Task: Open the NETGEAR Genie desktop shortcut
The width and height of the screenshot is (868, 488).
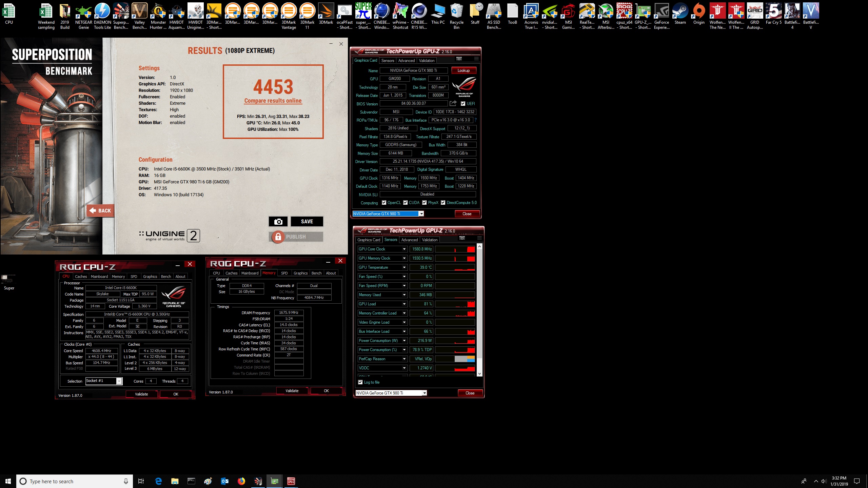Action: pos(83,16)
